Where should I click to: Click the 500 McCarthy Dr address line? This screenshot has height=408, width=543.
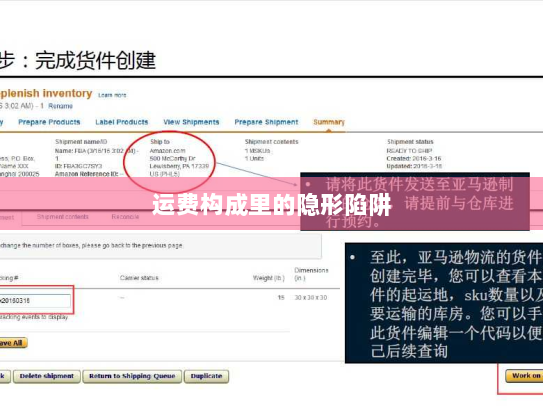coord(172,158)
